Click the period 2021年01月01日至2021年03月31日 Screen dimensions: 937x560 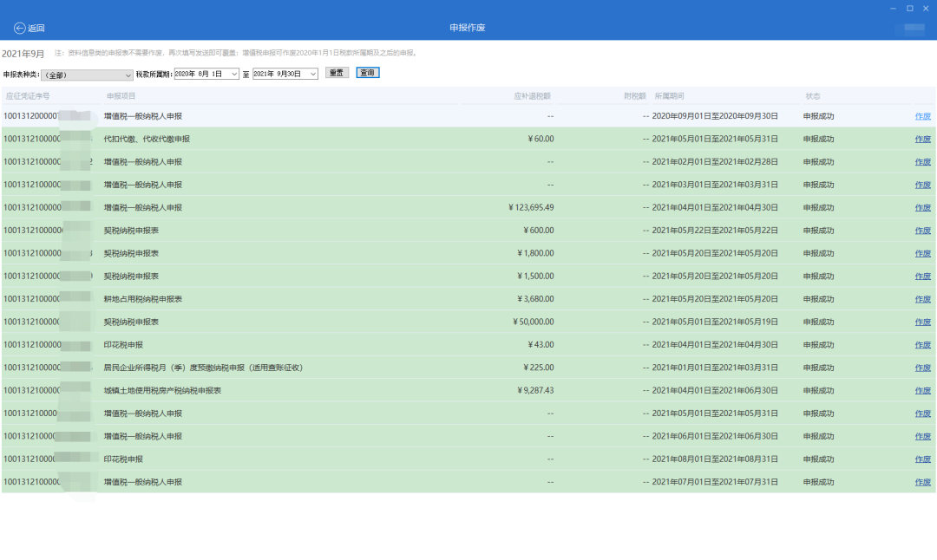click(x=715, y=368)
